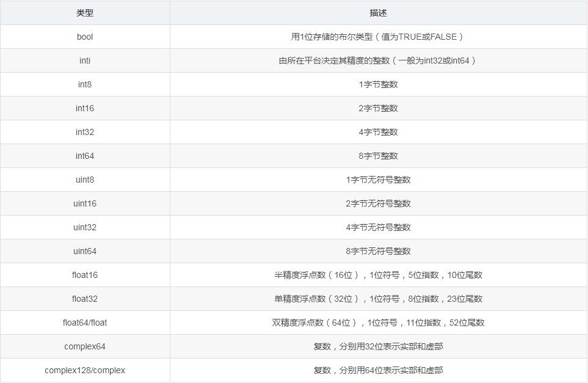Click the description '8字节无符号整数'
This screenshot has width=588, height=383.
[378, 251]
